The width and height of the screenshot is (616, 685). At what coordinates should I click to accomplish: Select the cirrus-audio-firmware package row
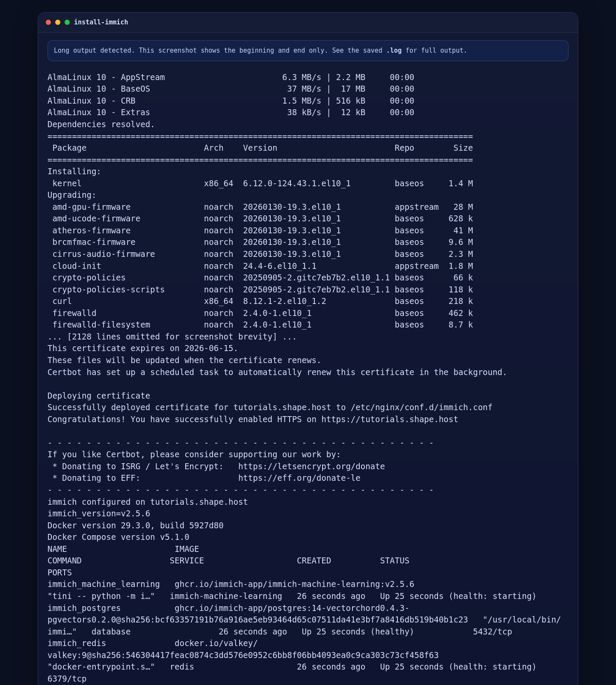click(263, 254)
